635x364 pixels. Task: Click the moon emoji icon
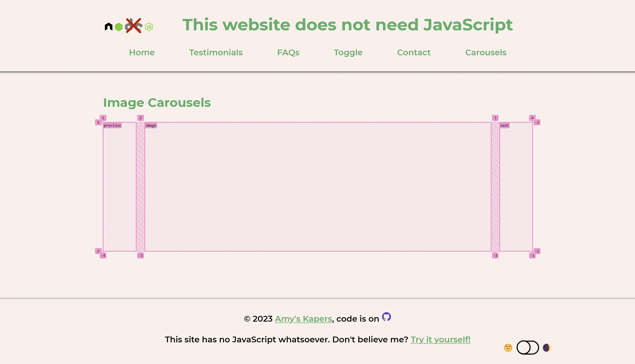(547, 348)
